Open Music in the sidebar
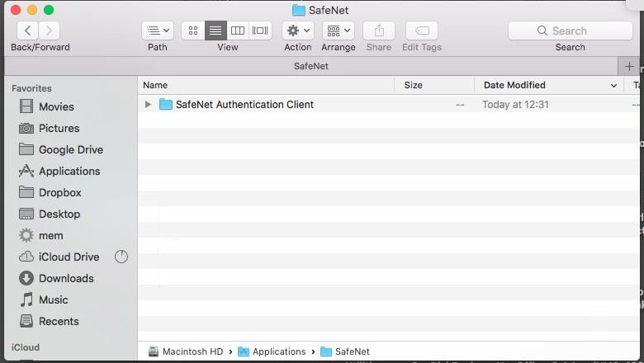This screenshot has width=644, height=363. tap(44, 299)
